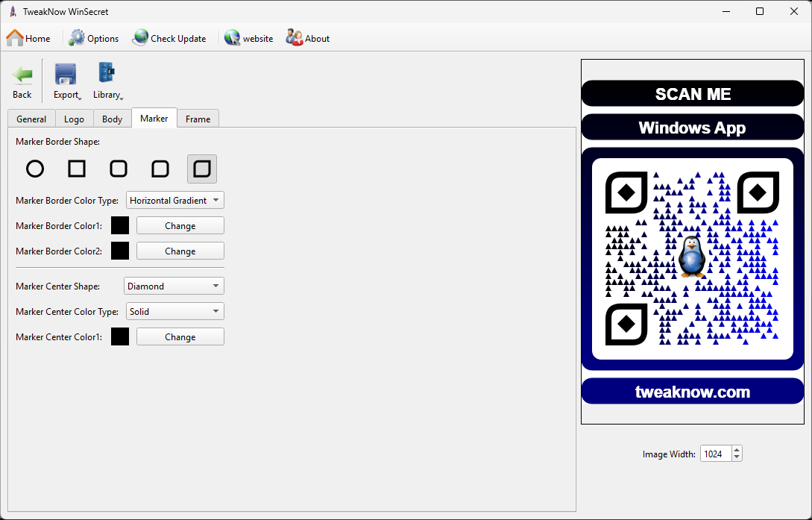Click the QR code preview image
Viewport: 812px width, 520px height.
[x=693, y=242]
